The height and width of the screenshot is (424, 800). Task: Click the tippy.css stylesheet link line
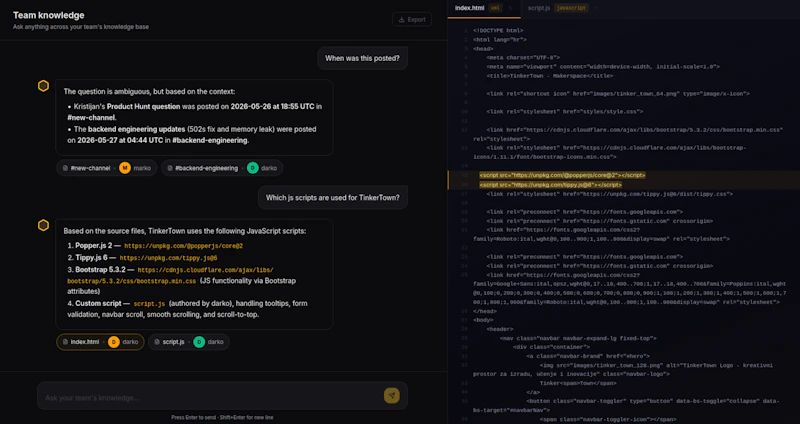point(610,194)
